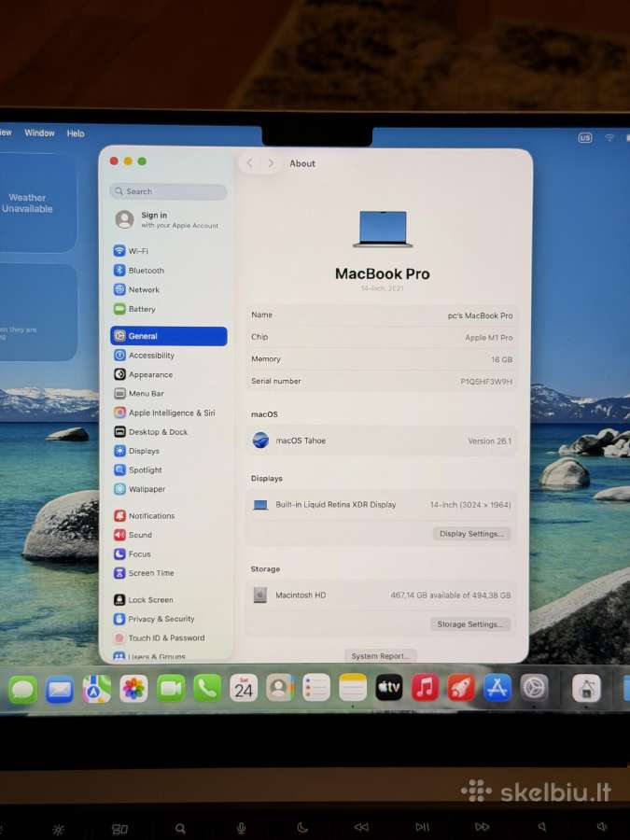Screen dimensions: 630x840
Task: Open the Window menu
Action: click(x=39, y=133)
